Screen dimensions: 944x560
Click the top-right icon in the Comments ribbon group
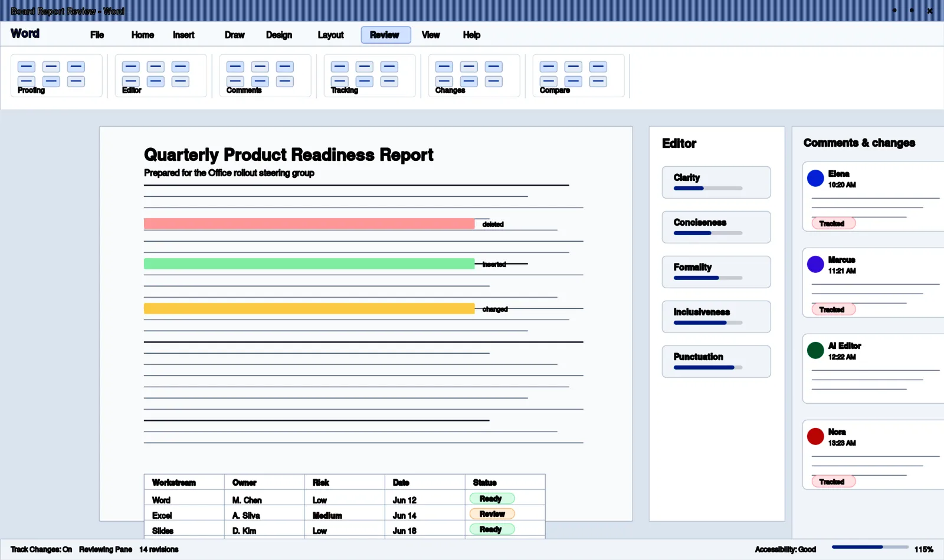pos(285,67)
